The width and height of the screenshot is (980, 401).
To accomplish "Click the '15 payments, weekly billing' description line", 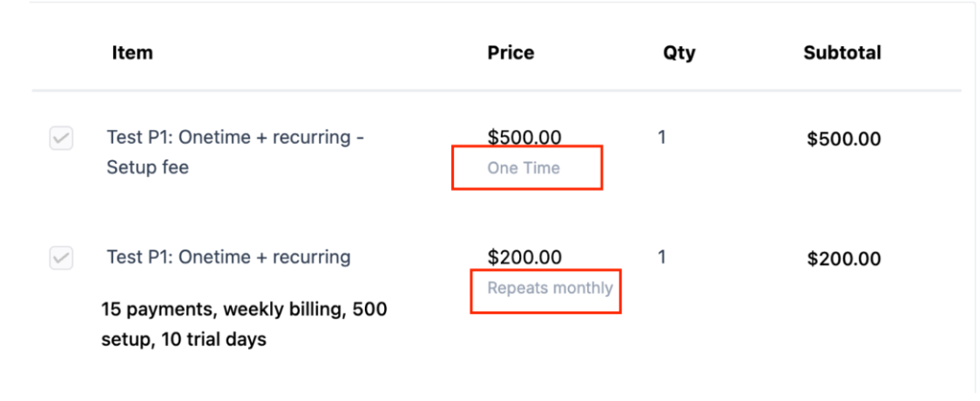I will 244,309.
